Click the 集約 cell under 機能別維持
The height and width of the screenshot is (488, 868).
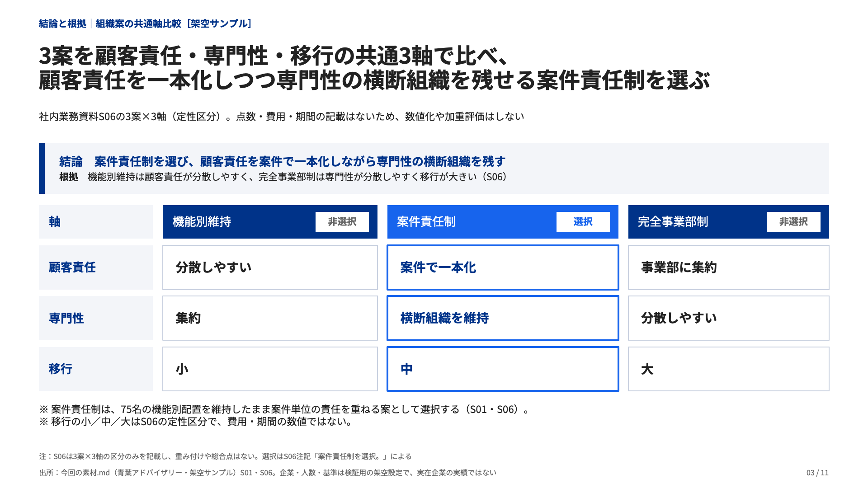point(270,318)
